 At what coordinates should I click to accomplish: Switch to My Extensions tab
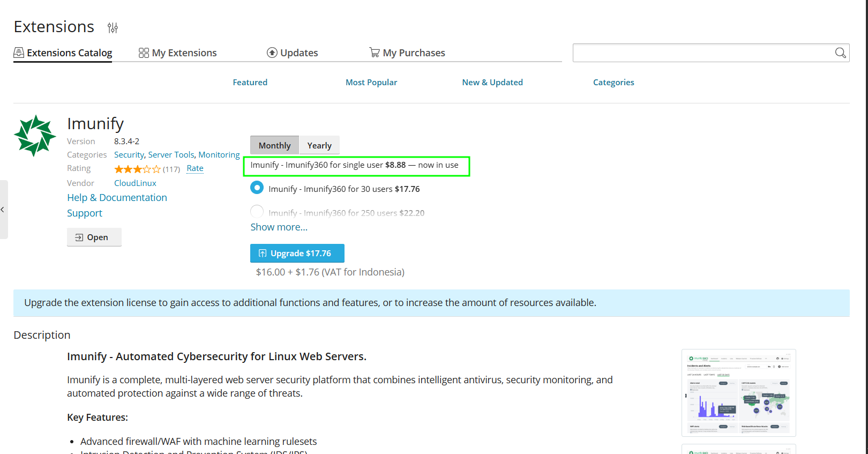pos(178,53)
